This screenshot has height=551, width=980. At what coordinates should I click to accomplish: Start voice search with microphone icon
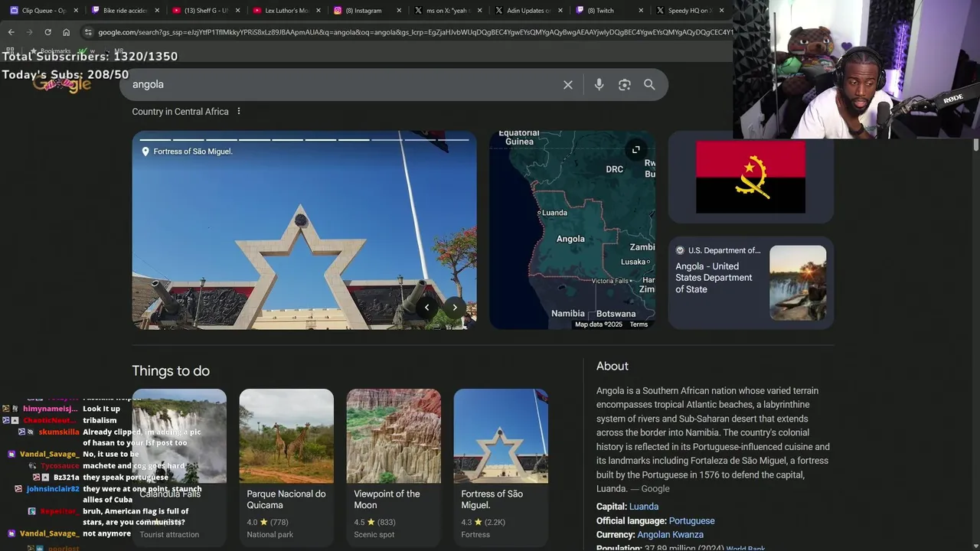point(599,85)
